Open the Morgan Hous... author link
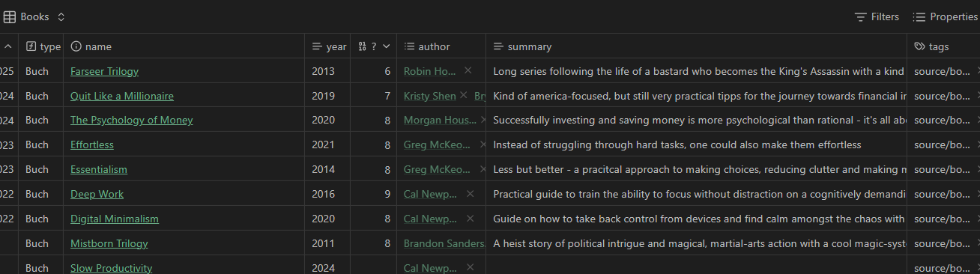This screenshot has width=980, height=274. [440, 120]
